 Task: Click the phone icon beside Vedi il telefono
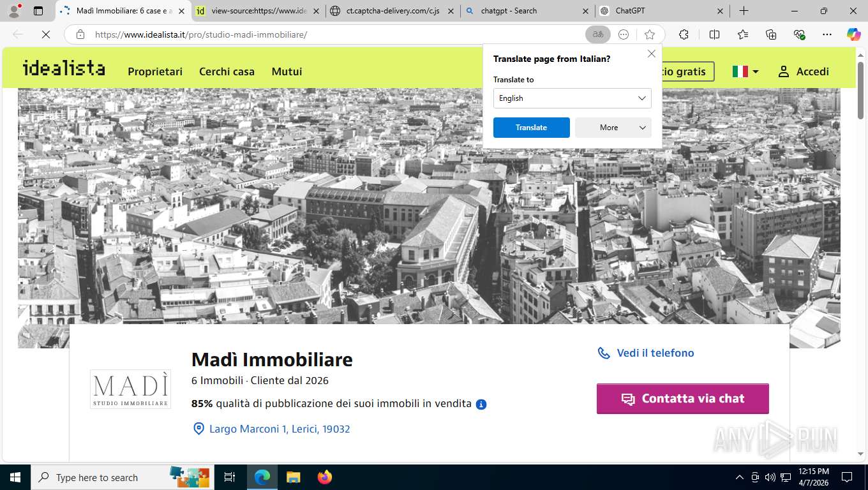(x=603, y=353)
